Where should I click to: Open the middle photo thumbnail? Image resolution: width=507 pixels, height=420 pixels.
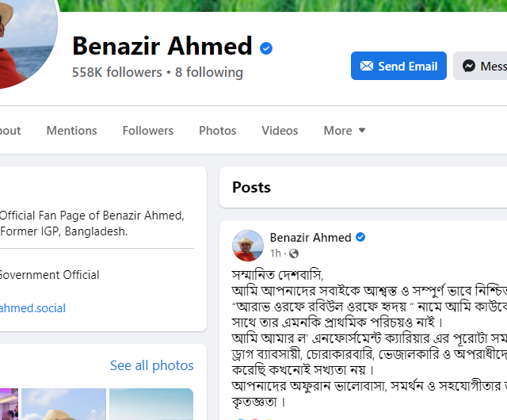point(63,404)
